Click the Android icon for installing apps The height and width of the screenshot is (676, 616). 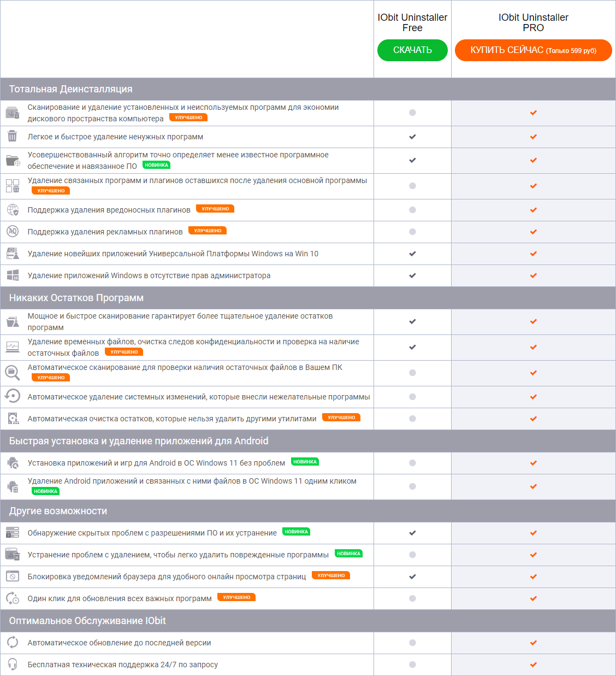point(13,463)
